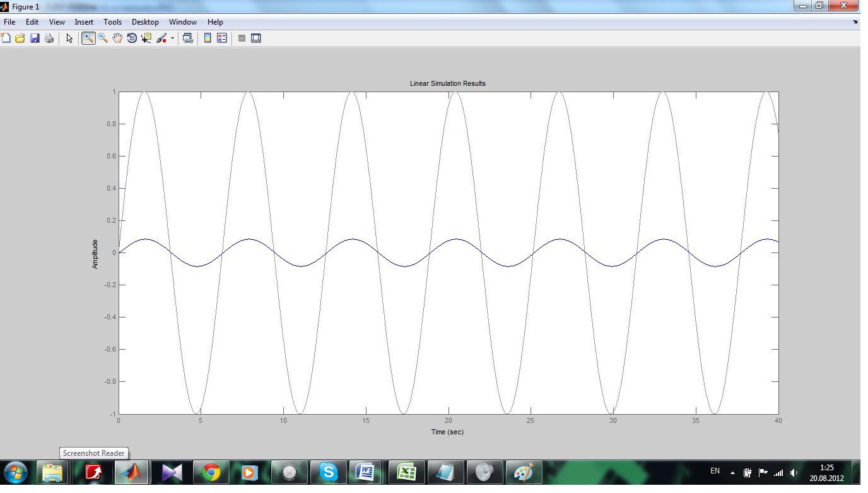Open Paint from the taskbar palette icon

tap(524, 472)
